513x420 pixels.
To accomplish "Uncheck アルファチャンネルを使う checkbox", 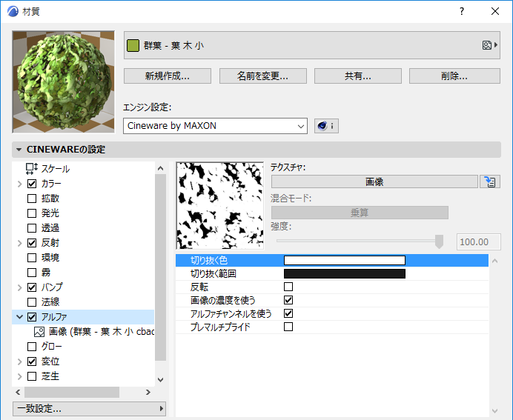I will 288,313.
